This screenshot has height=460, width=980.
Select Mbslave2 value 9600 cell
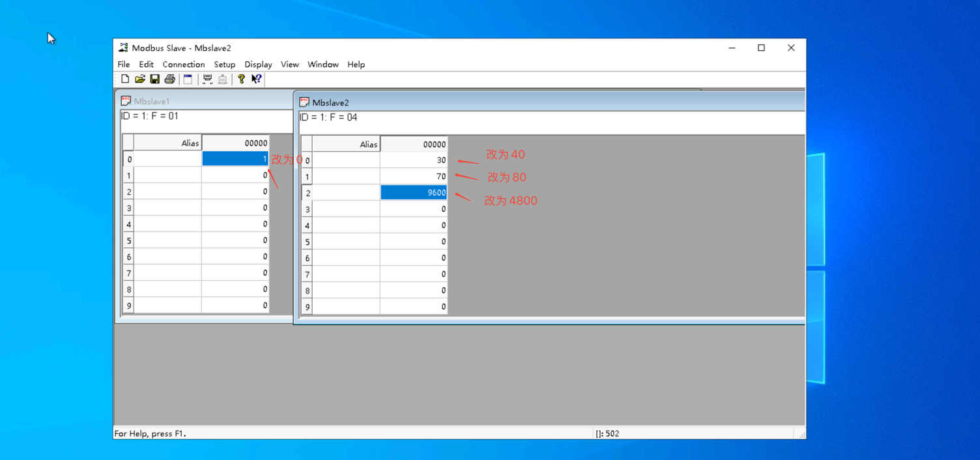pos(414,193)
